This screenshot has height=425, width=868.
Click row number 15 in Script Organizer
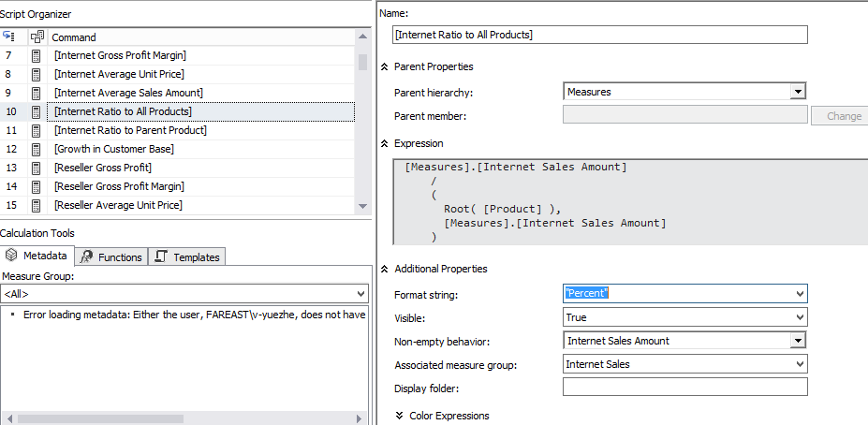(11, 205)
